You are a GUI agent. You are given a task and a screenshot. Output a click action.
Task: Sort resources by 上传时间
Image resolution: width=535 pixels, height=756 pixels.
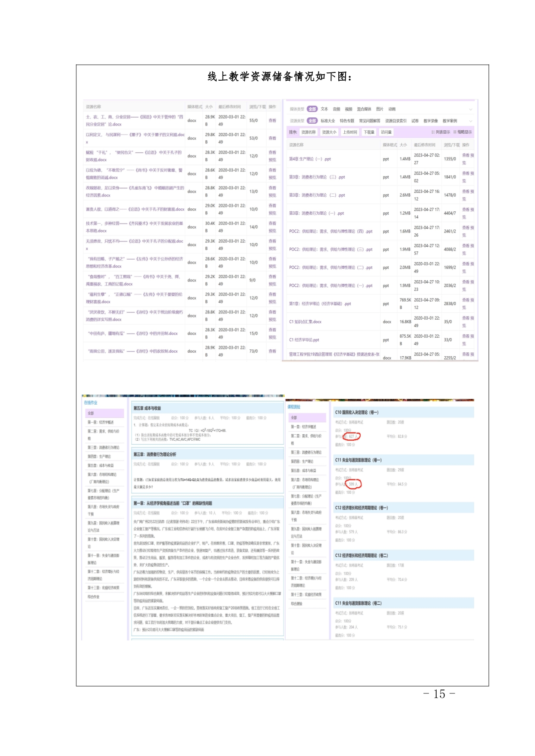[x=350, y=132]
